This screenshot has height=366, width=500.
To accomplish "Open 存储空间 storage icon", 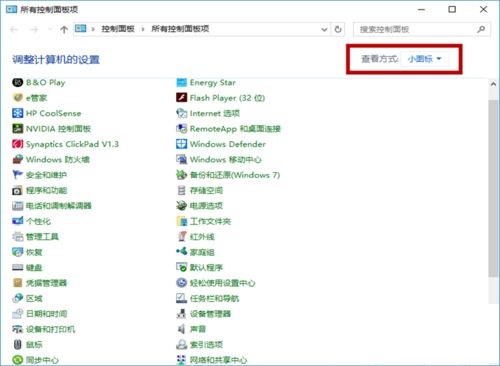I will click(x=181, y=190).
